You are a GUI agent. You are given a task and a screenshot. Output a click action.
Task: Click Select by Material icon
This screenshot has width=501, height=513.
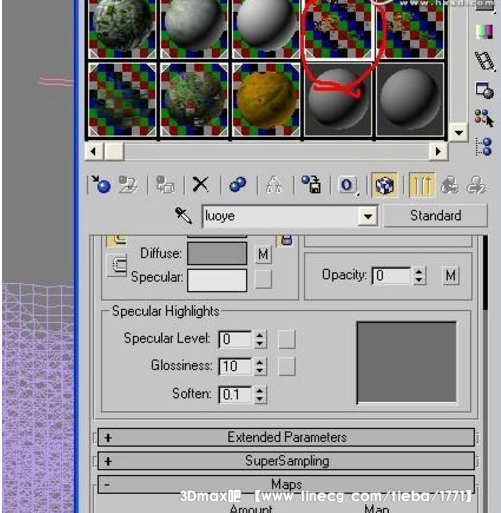484,118
